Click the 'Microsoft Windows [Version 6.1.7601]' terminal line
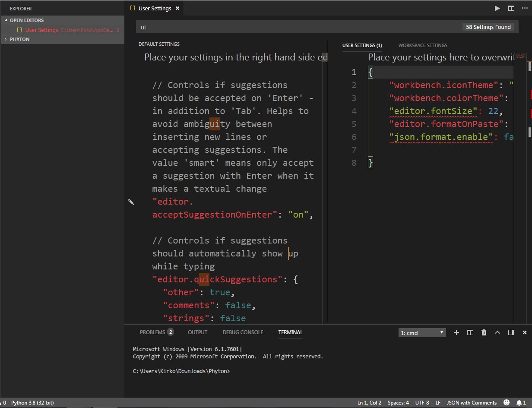 187,349
